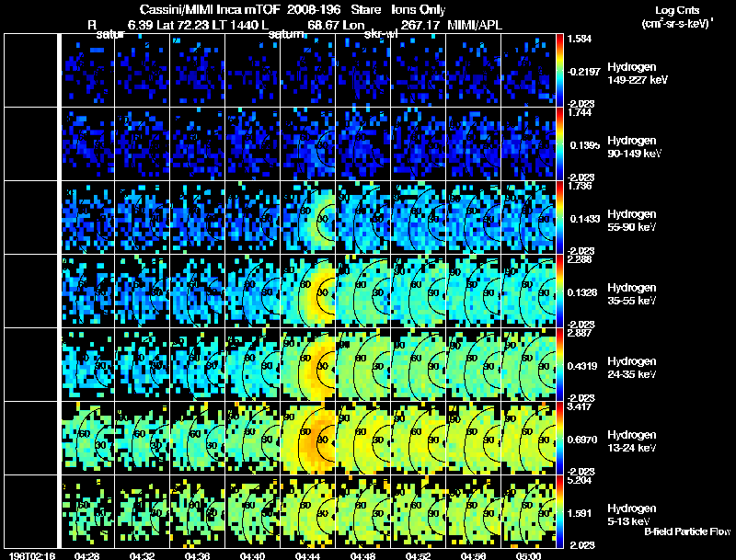Screen dimensions: 736x560
Task: Click the 'Cassini/MIMI Inca mTOF' title text
Action: 210,9
